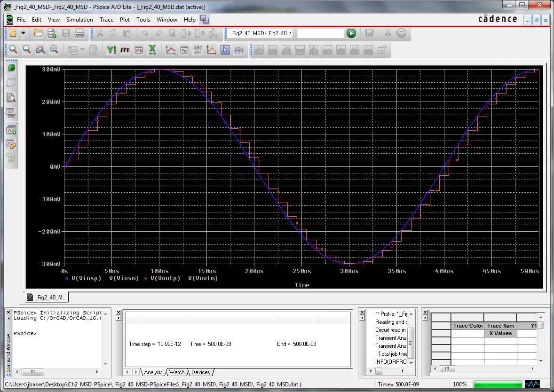
Task: Click the Print icon in toolbar
Action: pos(79,33)
